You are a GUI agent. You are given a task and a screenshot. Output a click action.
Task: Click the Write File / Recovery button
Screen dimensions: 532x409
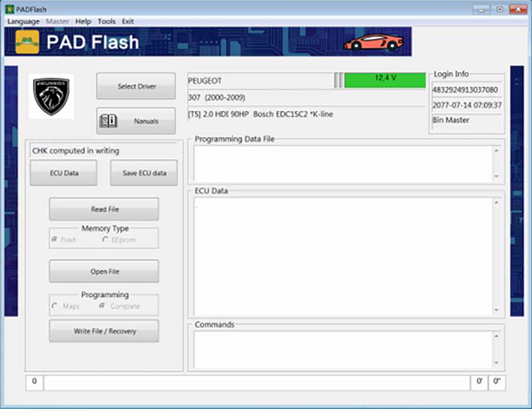[104, 331]
